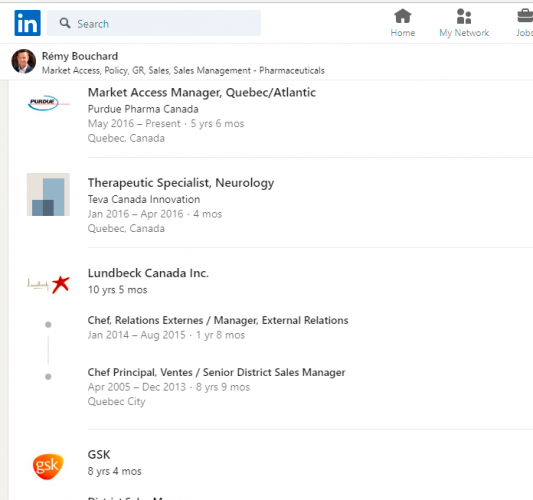Open the Rémy Bouchard name link

tap(80, 56)
